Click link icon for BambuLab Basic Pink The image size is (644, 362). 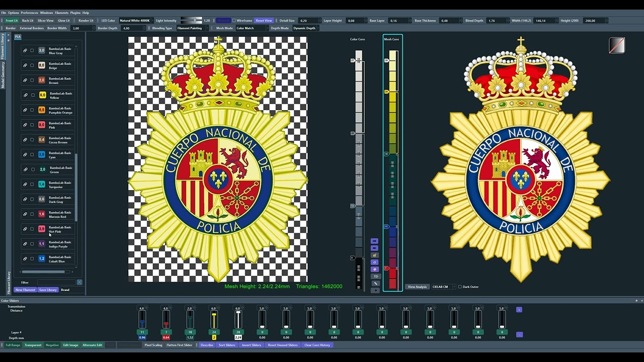tap(25, 125)
